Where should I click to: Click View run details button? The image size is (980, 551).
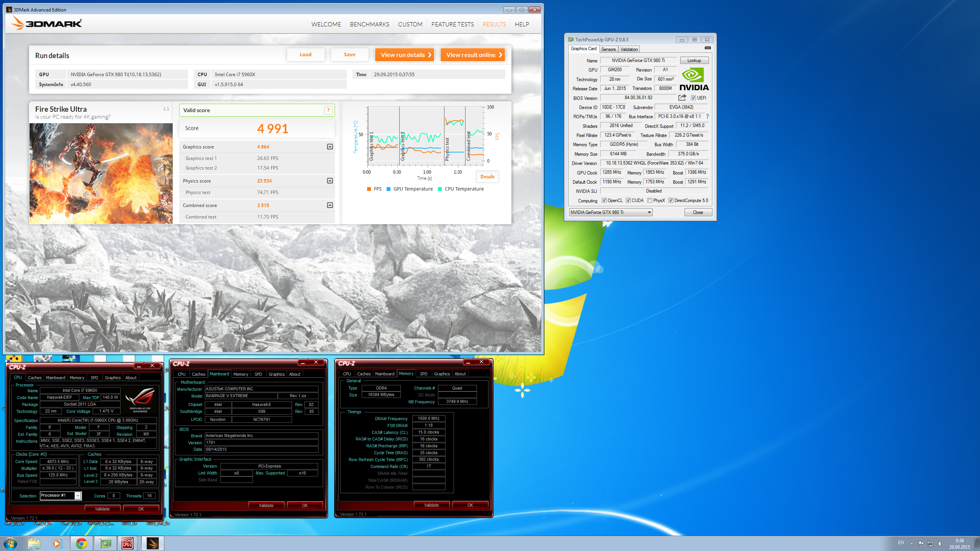point(405,55)
